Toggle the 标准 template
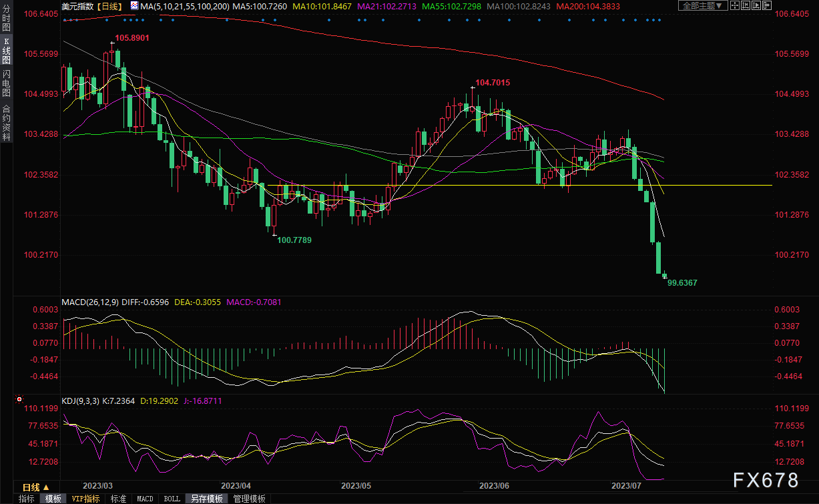 click(118, 499)
